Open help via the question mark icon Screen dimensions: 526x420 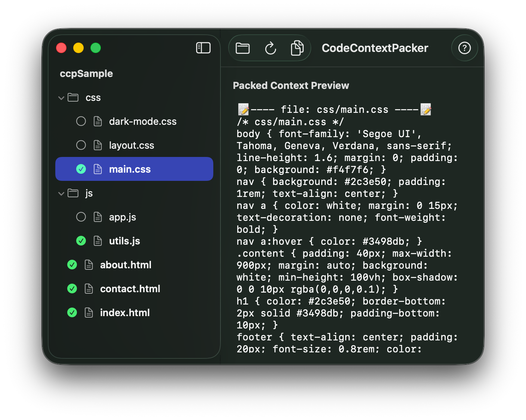[x=464, y=48]
